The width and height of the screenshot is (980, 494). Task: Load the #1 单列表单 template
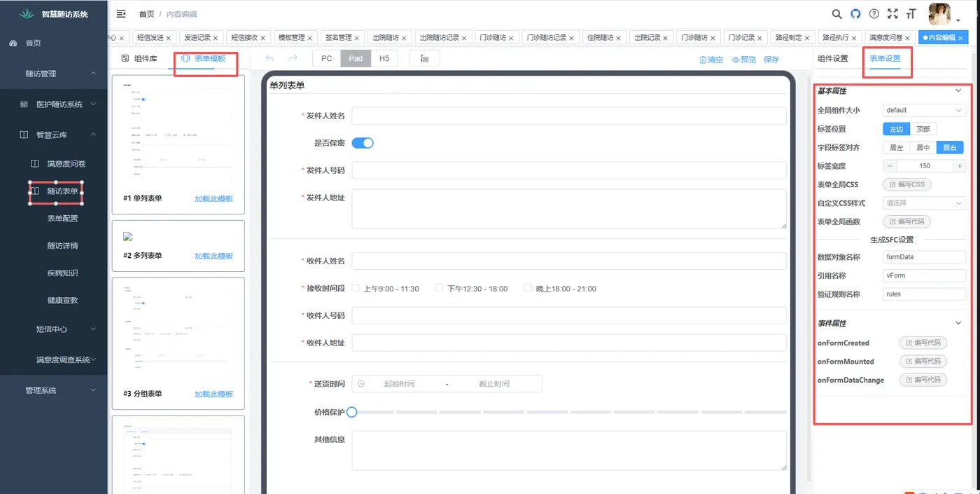coord(213,199)
